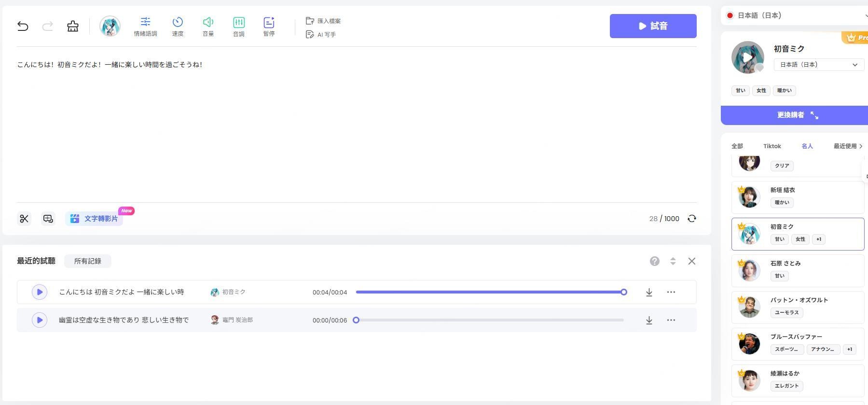
Task: Open the 音調 pitch control
Action: [x=239, y=27]
